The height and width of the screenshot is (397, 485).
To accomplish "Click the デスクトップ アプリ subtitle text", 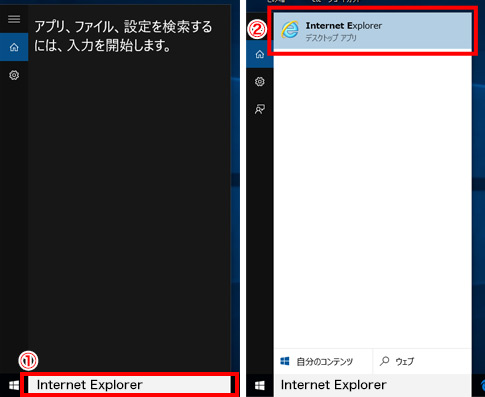I will point(331,38).
